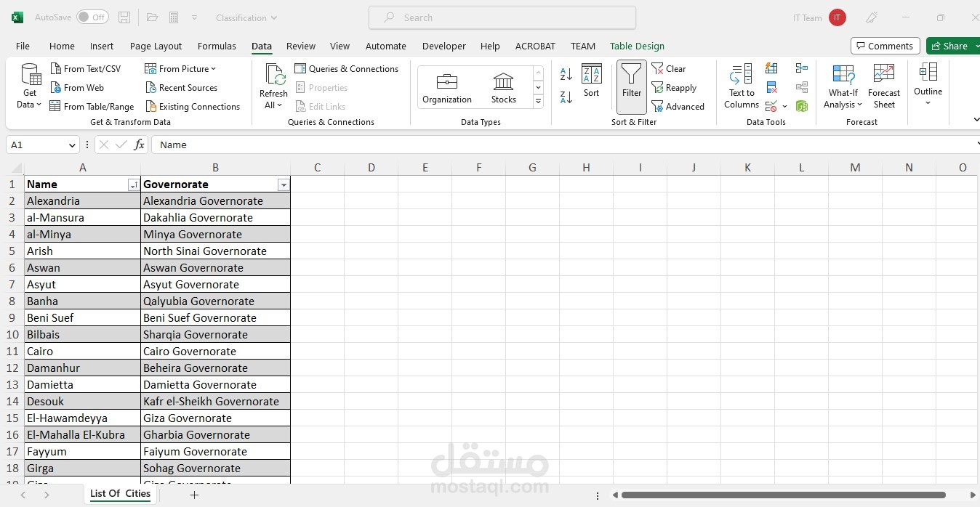
Task: Open the File menu
Action: coord(23,46)
